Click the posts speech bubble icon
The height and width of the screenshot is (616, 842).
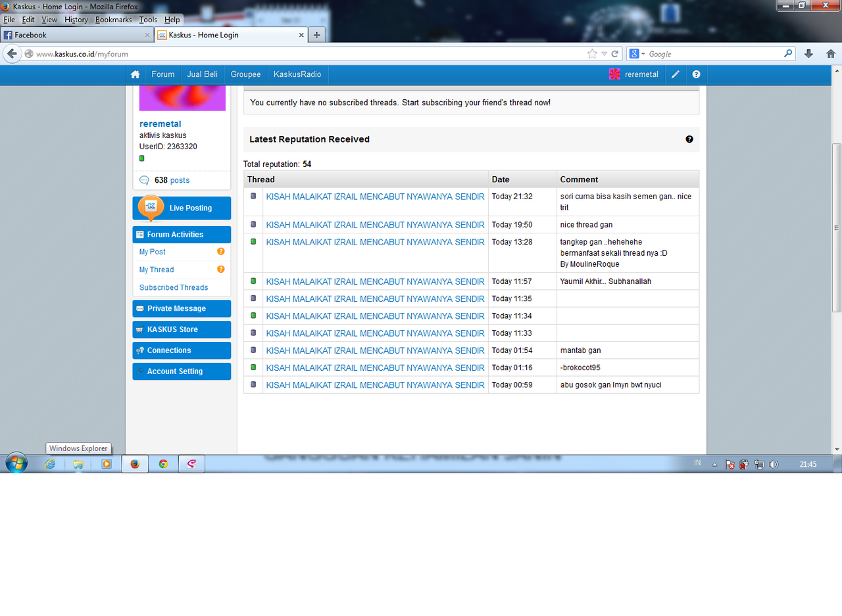click(x=145, y=180)
